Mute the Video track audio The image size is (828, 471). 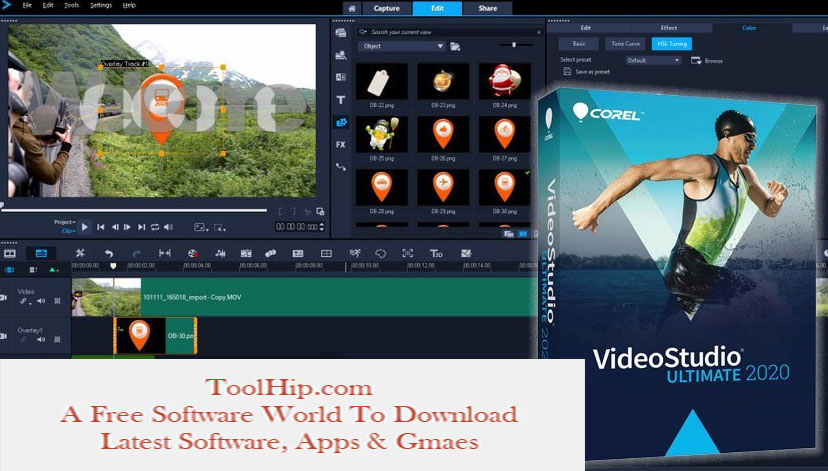pos(41,301)
